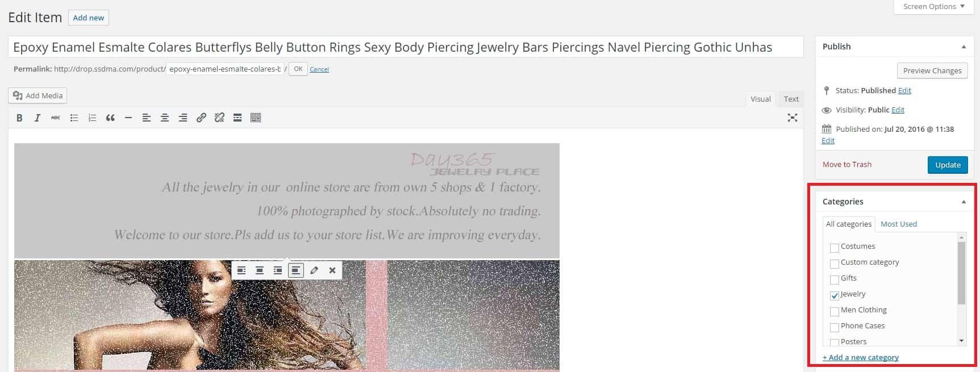Viewport: 980px width, 372px height.
Task: Insert a blockquote
Action: [110, 118]
